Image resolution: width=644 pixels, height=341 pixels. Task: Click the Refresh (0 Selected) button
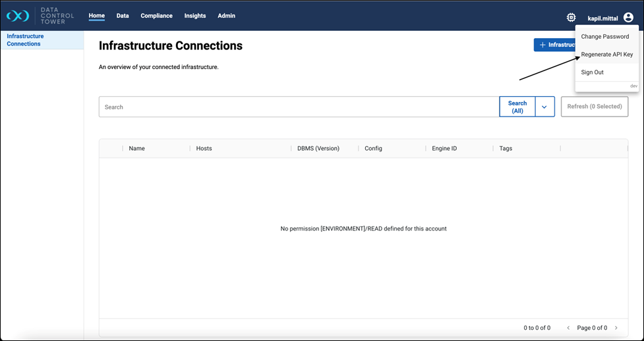[594, 107]
